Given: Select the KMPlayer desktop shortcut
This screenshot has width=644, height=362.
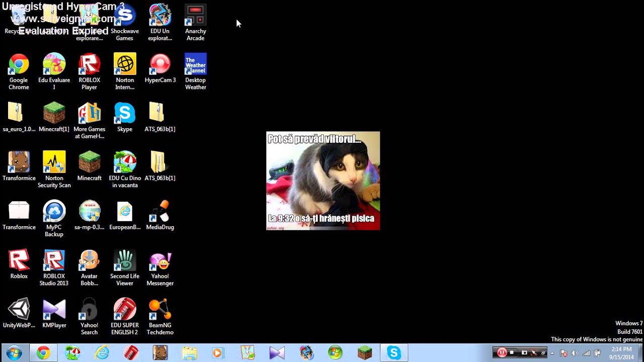Looking at the screenshot, I should click(54, 313).
